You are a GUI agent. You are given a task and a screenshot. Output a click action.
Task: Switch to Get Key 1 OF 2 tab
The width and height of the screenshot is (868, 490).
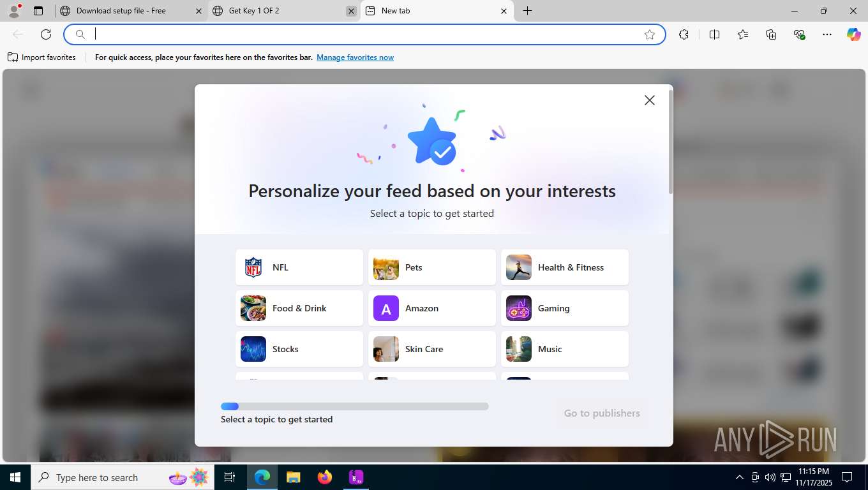pyautogui.click(x=284, y=11)
